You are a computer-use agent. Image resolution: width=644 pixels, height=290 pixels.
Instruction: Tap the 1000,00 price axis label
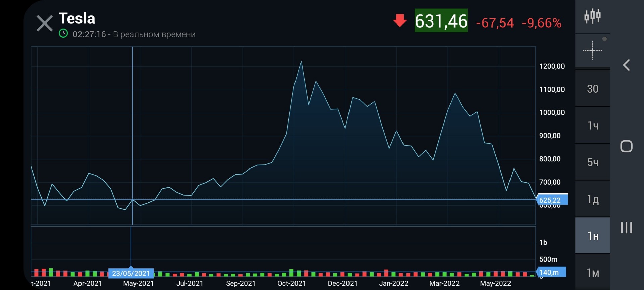[552, 113]
